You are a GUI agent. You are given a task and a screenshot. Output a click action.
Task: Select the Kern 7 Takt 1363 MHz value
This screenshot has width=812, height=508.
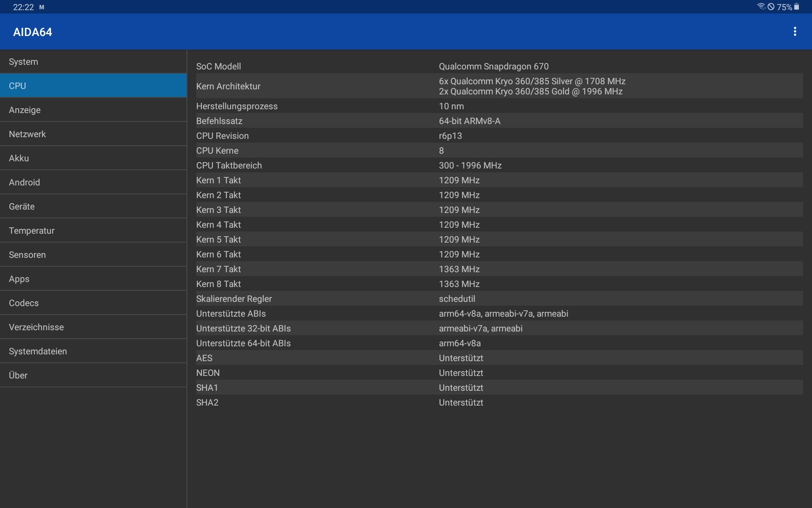[x=459, y=269]
